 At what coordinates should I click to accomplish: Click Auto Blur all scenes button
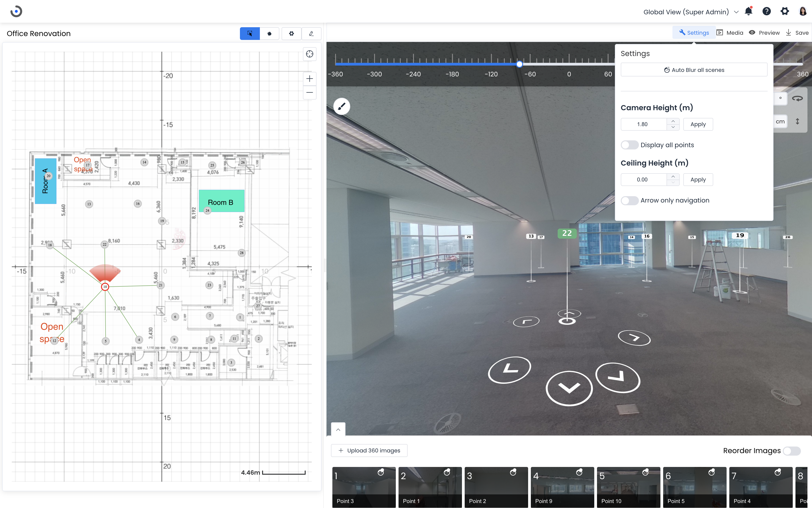pos(694,70)
